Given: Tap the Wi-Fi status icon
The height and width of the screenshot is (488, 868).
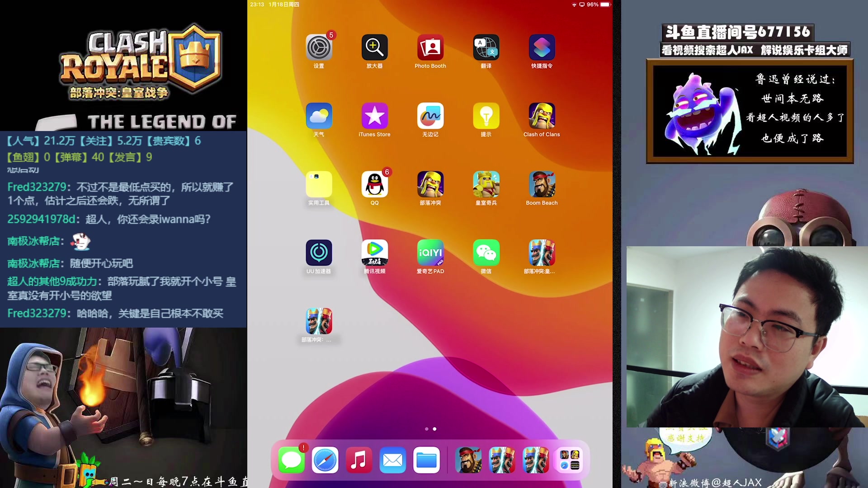Looking at the screenshot, I should pyautogui.click(x=574, y=5).
